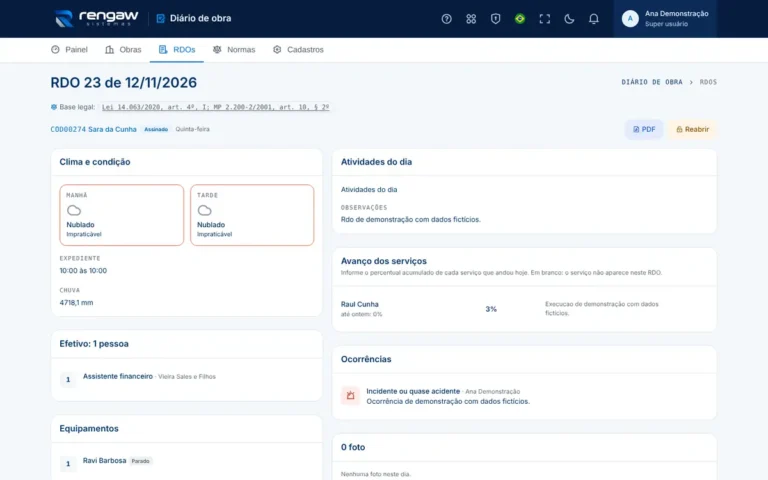Click the Manhã cloud icon
This screenshot has width=768, height=480.
click(74, 211)
